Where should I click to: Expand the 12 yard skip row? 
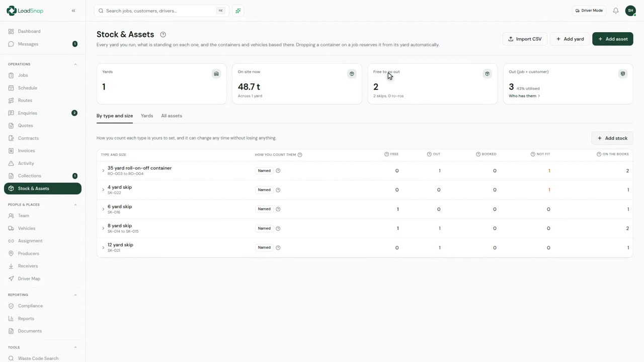coord(103,247)
